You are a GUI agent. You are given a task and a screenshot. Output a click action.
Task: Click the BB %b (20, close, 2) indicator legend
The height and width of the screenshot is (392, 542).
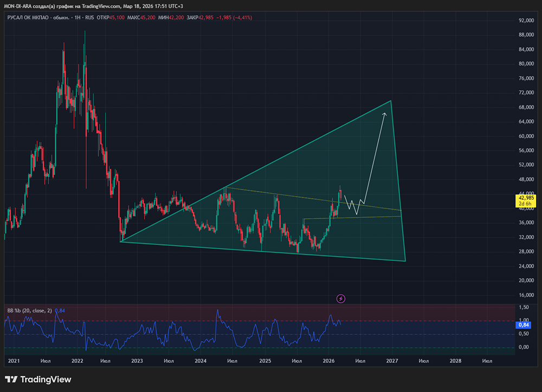click(29, 310)
